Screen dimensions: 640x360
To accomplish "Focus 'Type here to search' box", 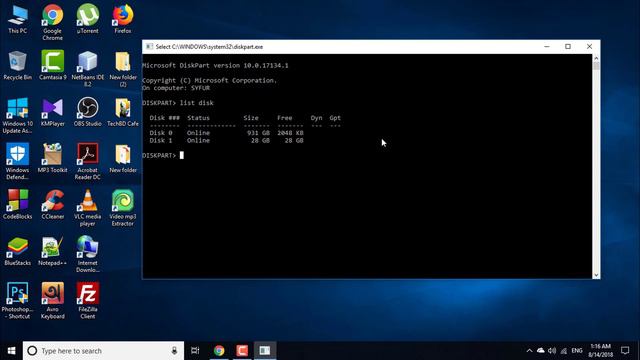I will [103, 351].
